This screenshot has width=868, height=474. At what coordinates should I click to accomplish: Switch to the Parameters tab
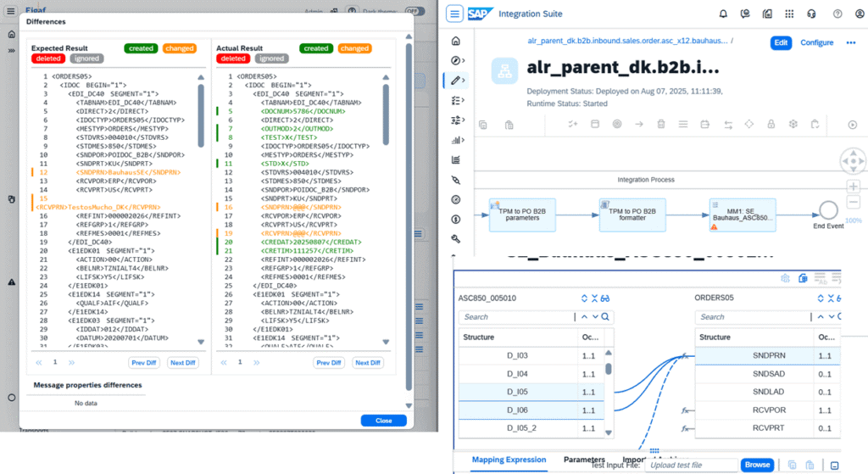click(584, 460)
